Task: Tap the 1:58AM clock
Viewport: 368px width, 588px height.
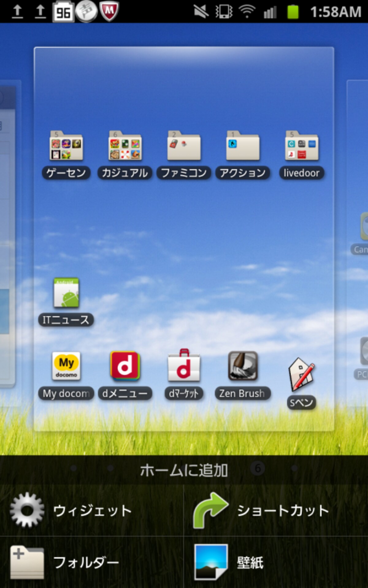Action: [335, 12]
